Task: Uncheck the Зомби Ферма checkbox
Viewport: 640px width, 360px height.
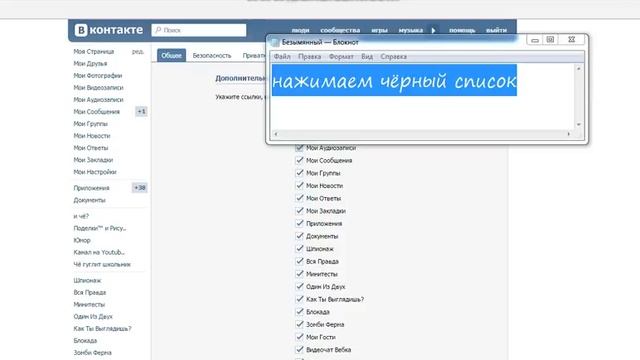Action: coord(299,324)
